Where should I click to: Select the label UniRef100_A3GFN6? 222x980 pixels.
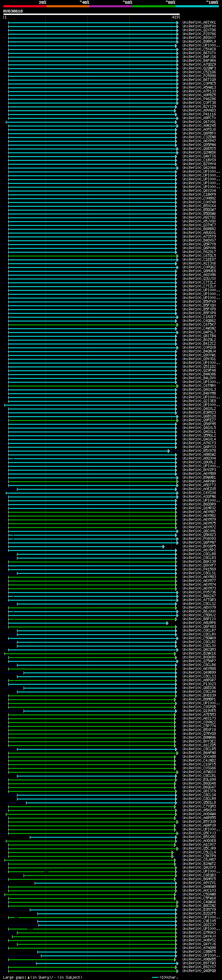(199, 496)
